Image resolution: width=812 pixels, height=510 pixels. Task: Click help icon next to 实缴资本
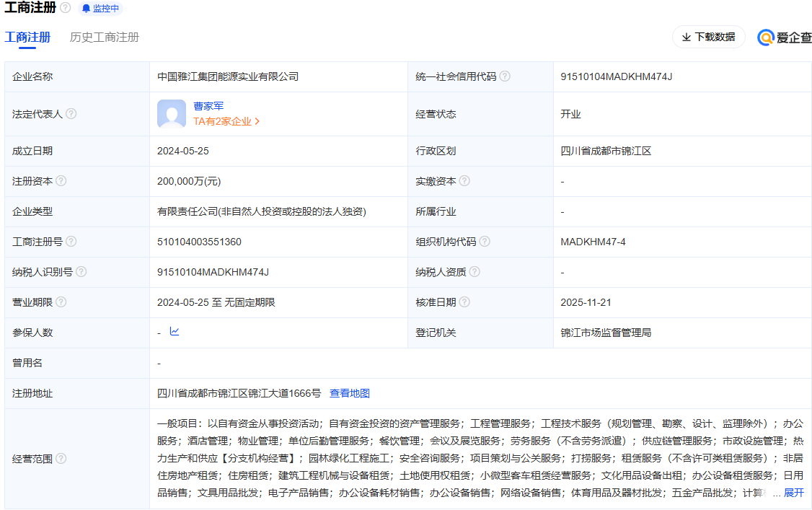point(464,181)
